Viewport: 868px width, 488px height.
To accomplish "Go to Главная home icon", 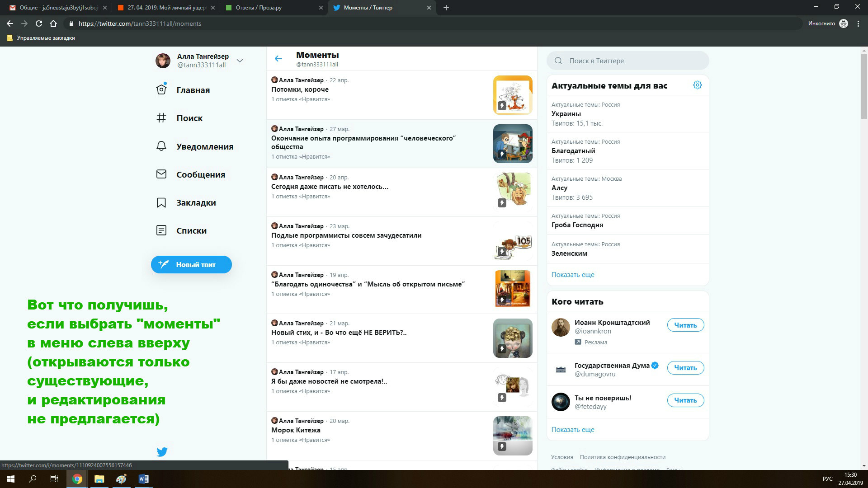I will tap(161, 89).
